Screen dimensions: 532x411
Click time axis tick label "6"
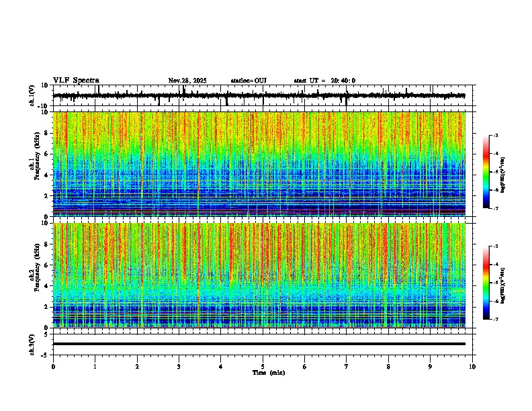(x=305, y=367)
